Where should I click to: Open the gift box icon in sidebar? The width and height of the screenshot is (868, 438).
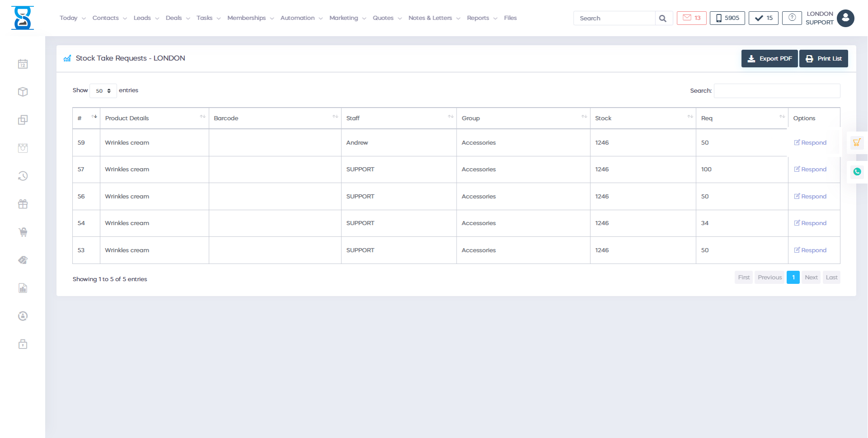coord(23,204)
